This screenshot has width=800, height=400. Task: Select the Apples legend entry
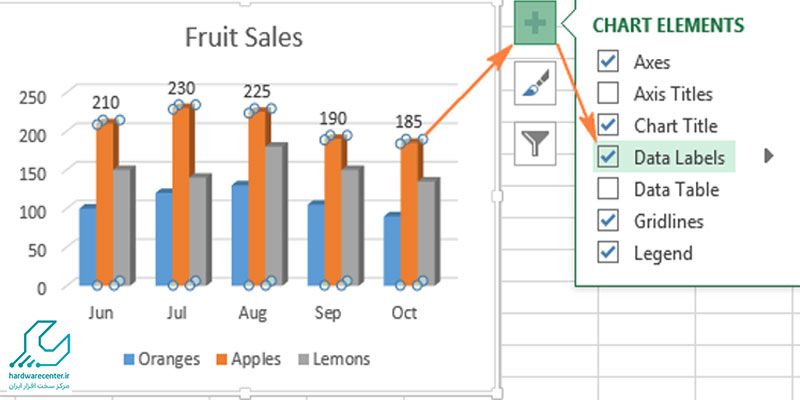coord(248,359)
